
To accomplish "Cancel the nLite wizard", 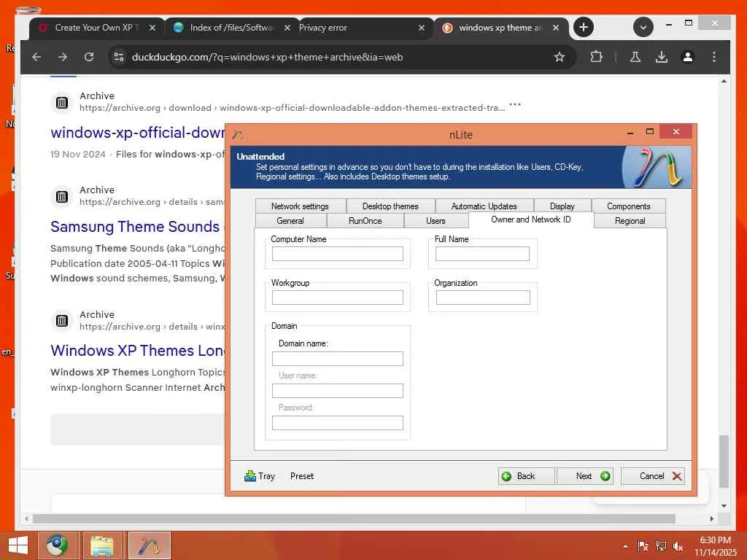I will click(x=653, y=476).
